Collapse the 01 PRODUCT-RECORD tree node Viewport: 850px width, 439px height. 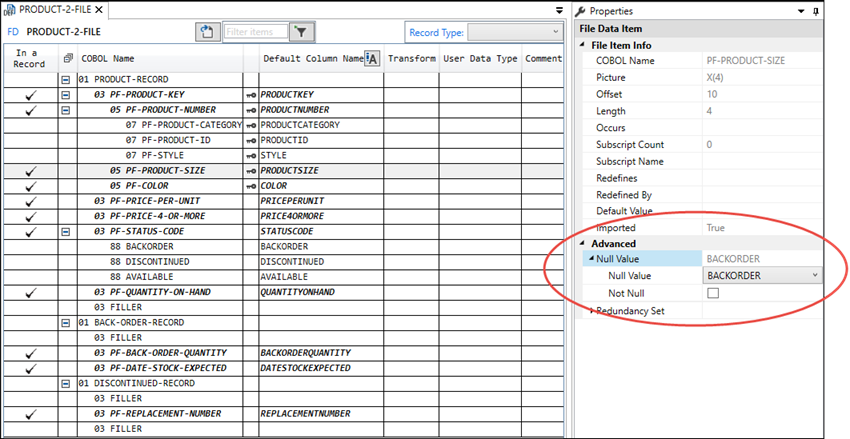pos(67,79)
